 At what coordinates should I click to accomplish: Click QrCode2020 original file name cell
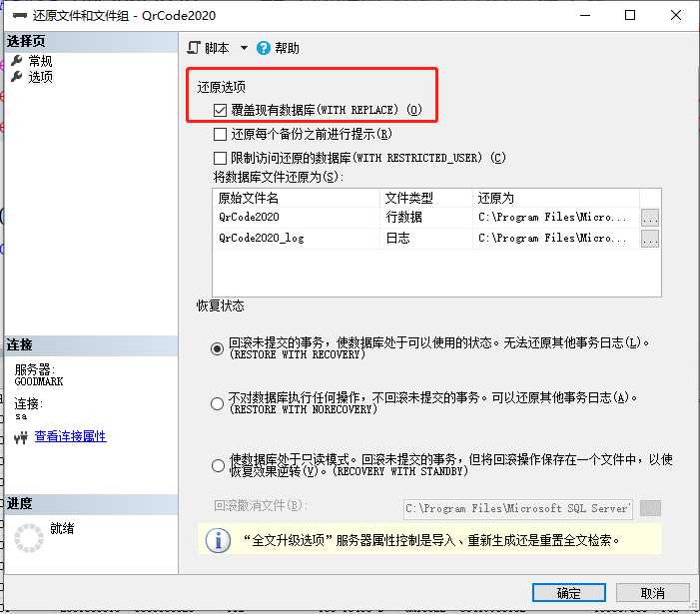click(x=297, y=218)
